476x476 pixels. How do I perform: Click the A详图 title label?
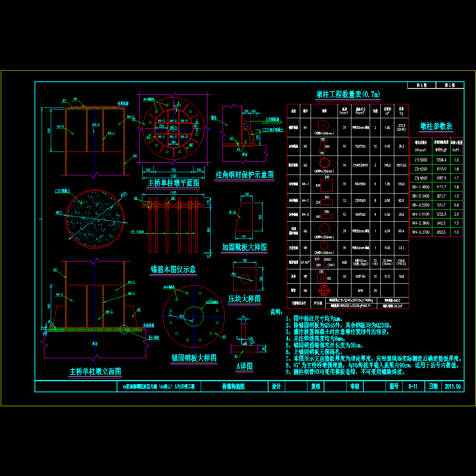point(244,367)
